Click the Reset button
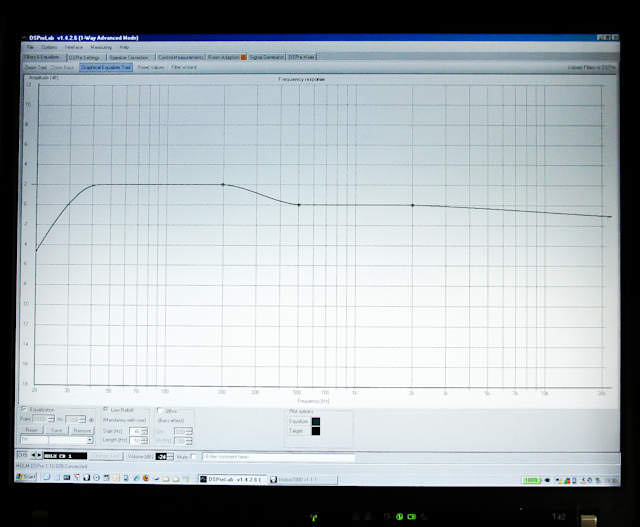Viewport: 640px width, 527px height. (31, 430)
